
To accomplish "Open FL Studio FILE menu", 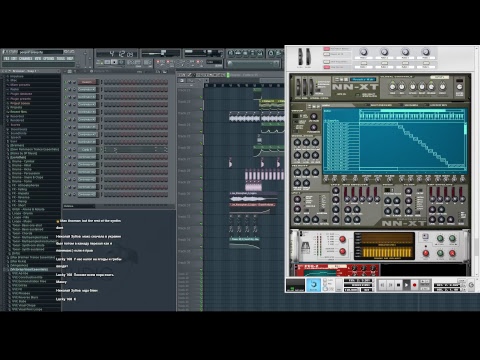I will pos(6,58).
